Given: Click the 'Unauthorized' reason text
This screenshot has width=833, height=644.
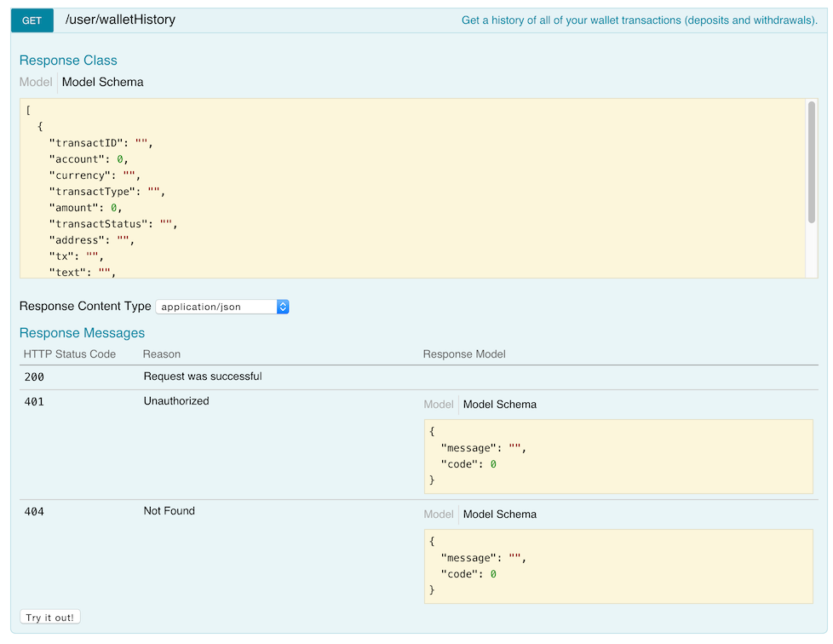Looking at the screenshot, I should click(x=176, y=401).
